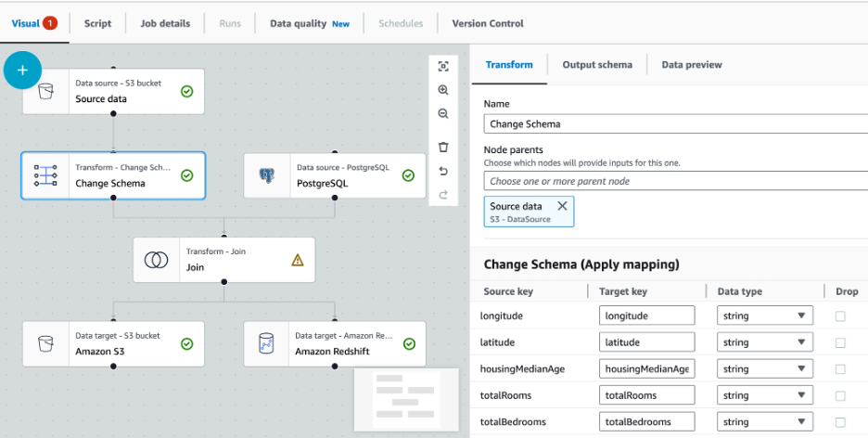Open data type dropdown for latitude
868x438 pixels.
pos(765,342)
